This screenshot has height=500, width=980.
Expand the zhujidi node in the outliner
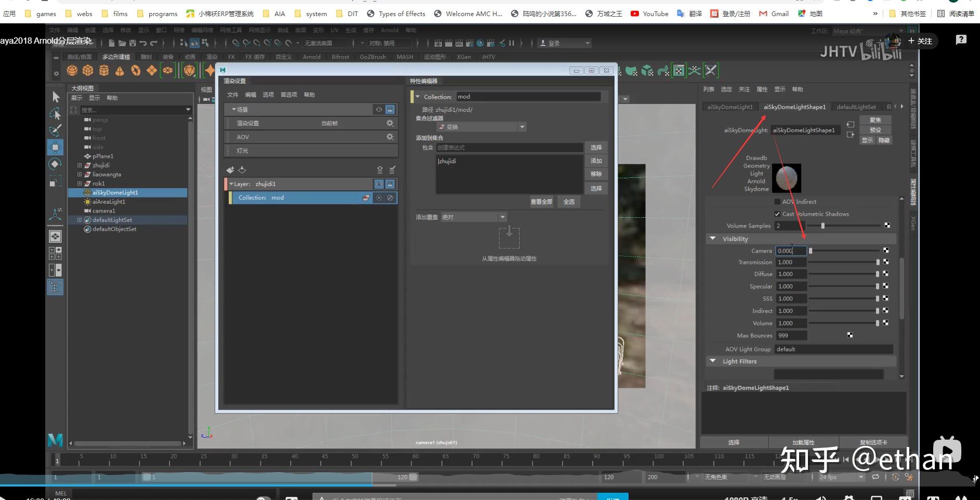pyautogui.click(x=80, y=165)
